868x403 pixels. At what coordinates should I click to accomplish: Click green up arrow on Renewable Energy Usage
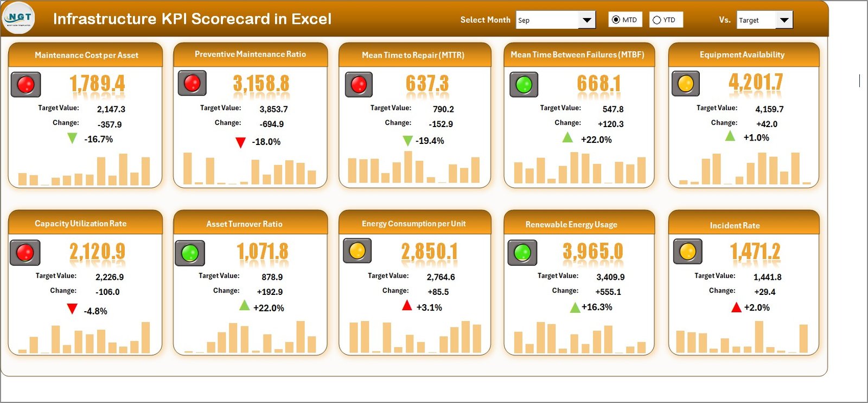click(x=575, y=308)
